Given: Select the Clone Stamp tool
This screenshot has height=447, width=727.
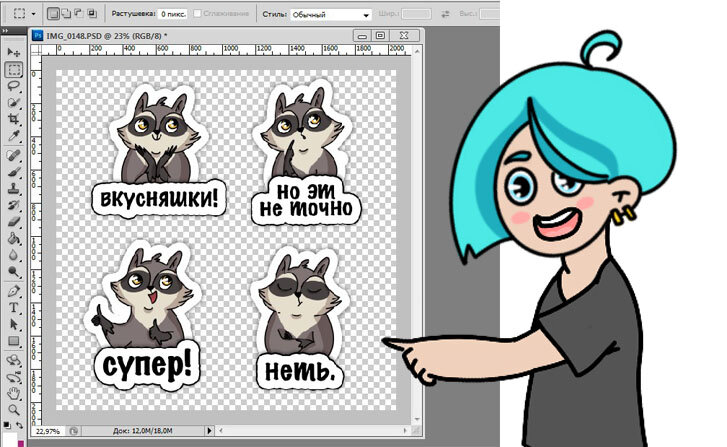Looking at the screenshot, I should pyautogui.click(x=14, y=188).
